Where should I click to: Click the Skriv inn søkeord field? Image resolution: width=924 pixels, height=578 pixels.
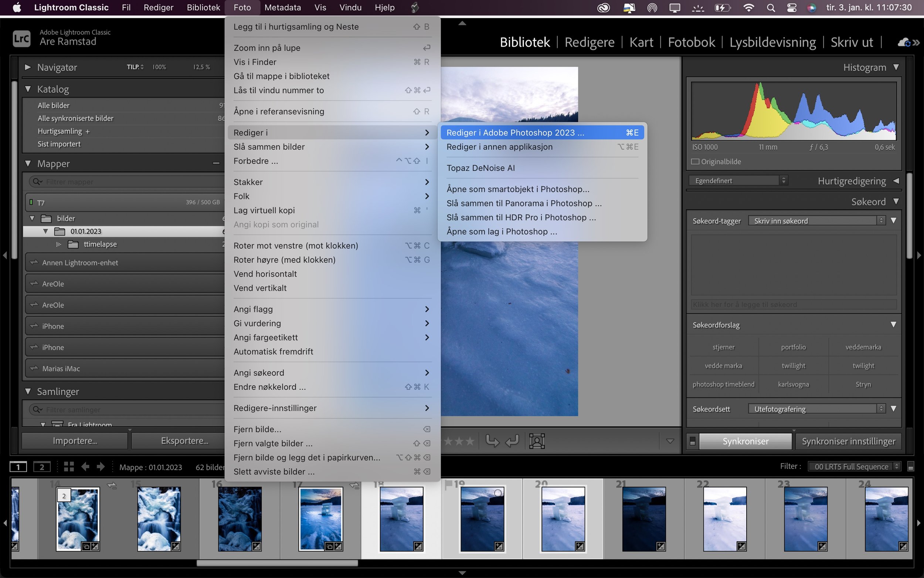click(817, 220)
